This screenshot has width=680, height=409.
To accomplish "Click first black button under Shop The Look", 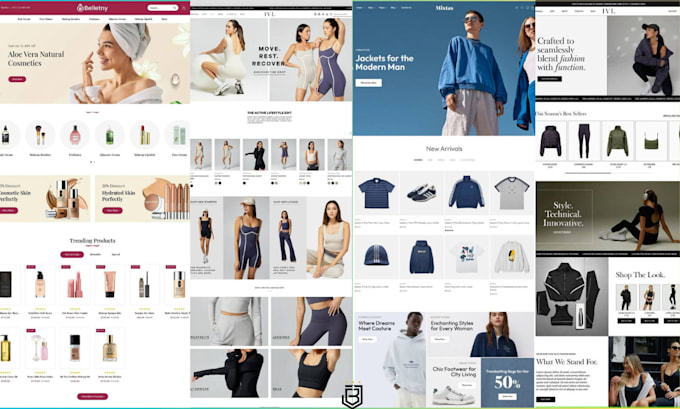I will click(x=626, y=321).
